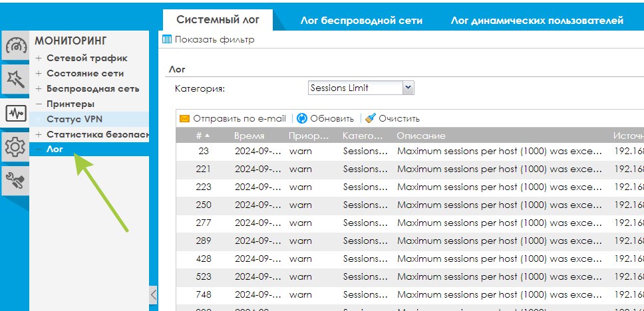Select log row number 523

pyautogui.click(x=410, y=277)
